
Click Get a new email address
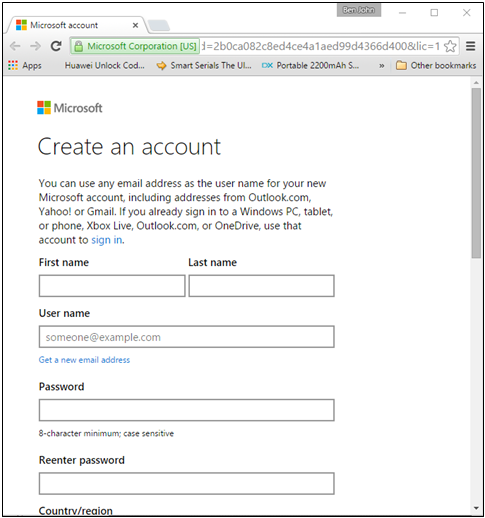tap(84, 360)
